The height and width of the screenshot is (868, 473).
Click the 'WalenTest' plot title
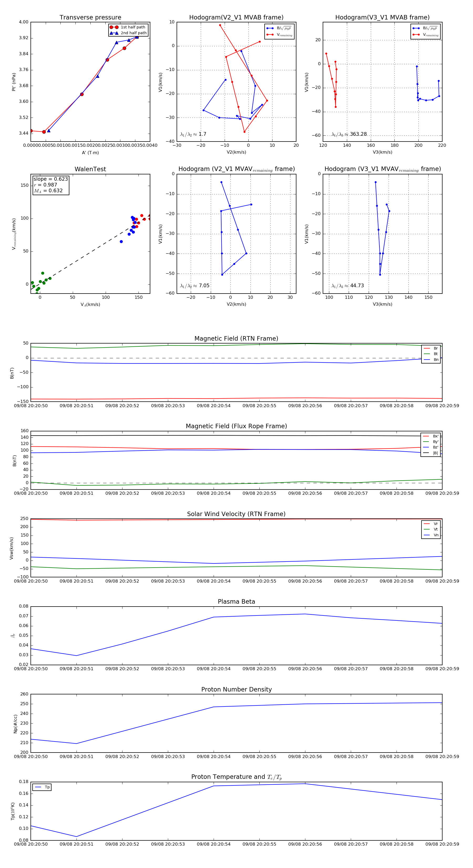tap(90, 169)
